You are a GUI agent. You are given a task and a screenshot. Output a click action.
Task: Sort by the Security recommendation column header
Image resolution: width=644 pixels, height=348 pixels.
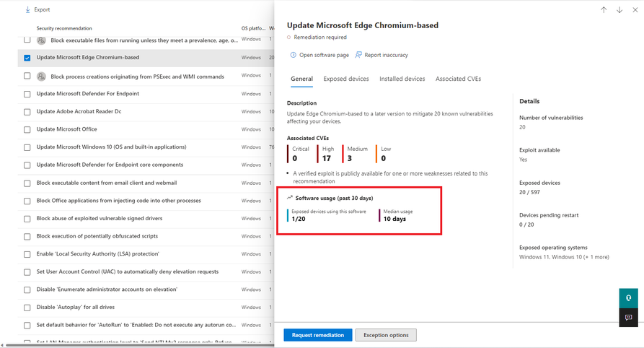pos(65,28)
